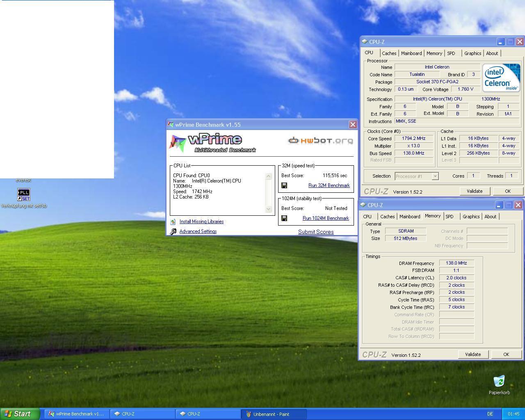Click the Advanced Settings wrench icon

click(x=173, y=231)
